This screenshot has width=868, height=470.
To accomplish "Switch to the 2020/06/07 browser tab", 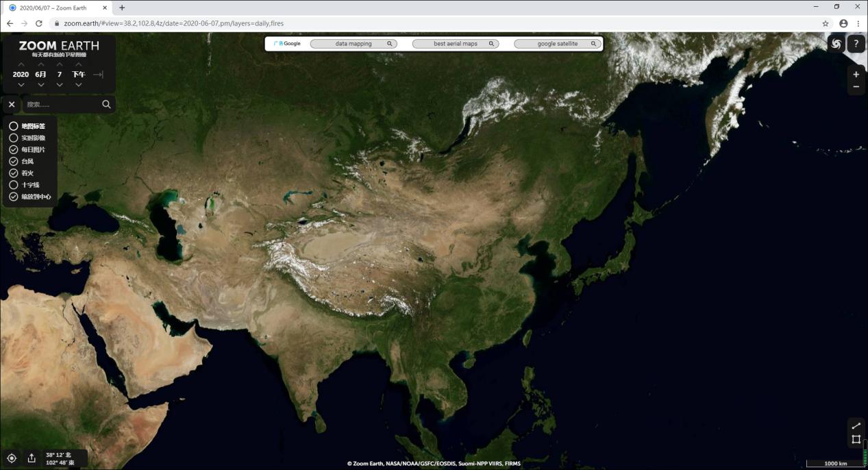I will coord(51,8).
